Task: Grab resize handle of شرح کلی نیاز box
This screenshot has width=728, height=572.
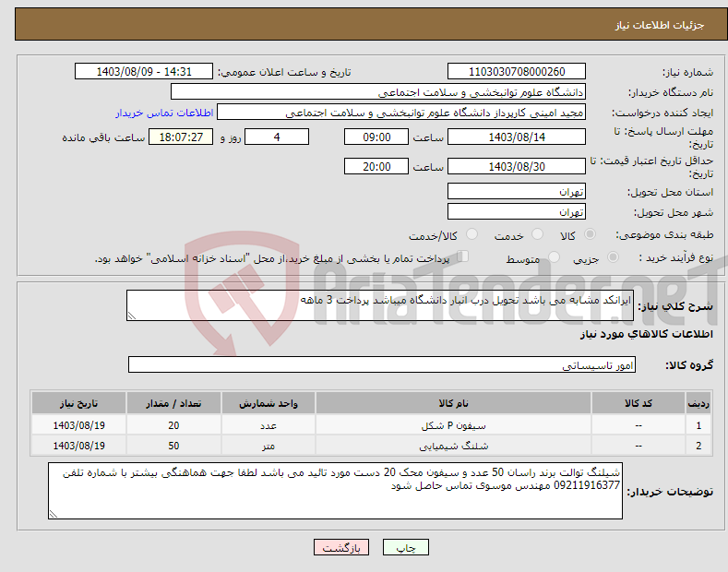Action: (132, 316)
